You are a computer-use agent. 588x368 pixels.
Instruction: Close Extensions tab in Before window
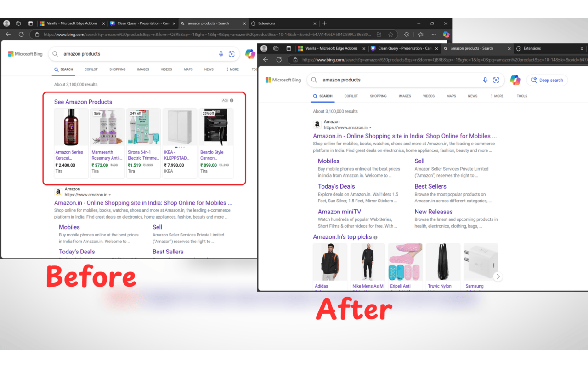pyautogui.click(x=315, y=23)
